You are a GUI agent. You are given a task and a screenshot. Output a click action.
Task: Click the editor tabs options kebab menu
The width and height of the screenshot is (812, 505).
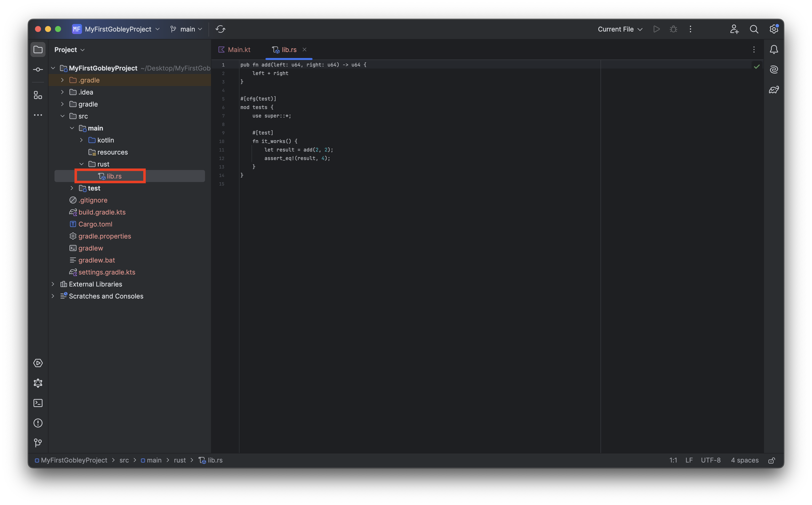[x=753, y=49]
